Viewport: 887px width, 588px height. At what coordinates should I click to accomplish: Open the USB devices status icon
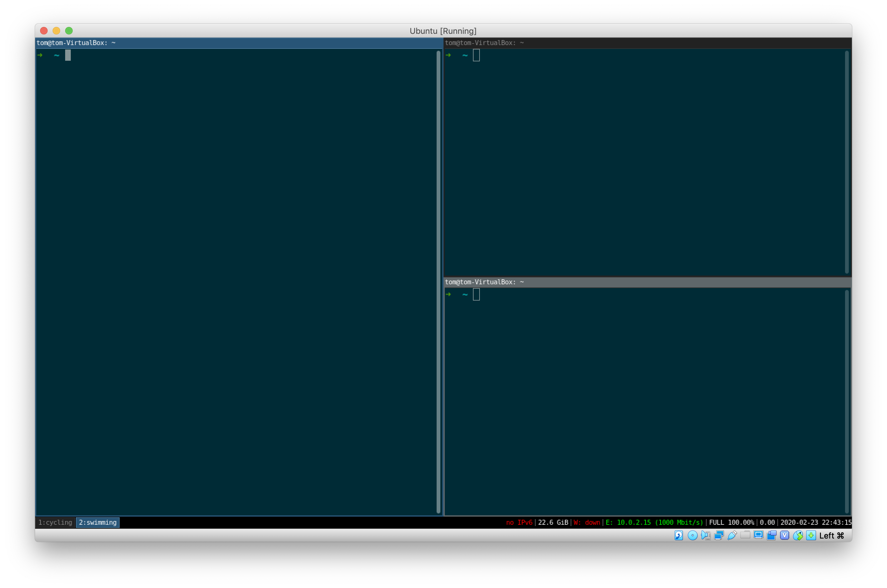click(x=732, y=535)
